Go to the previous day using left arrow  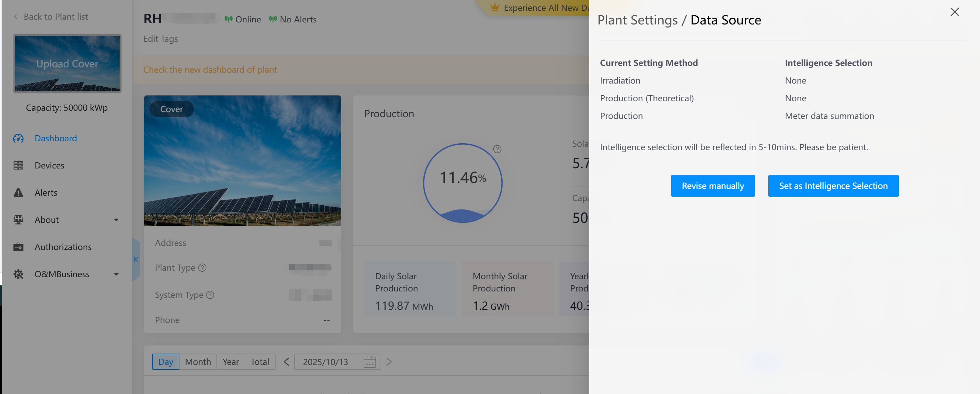[x=286, y=362]
